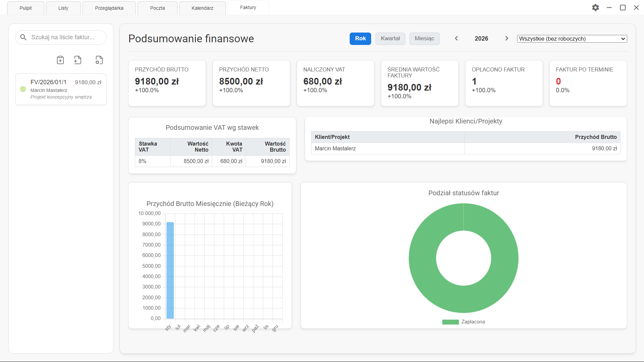Go to previous year arrow

pyautogui.click(x=456, y=39)
